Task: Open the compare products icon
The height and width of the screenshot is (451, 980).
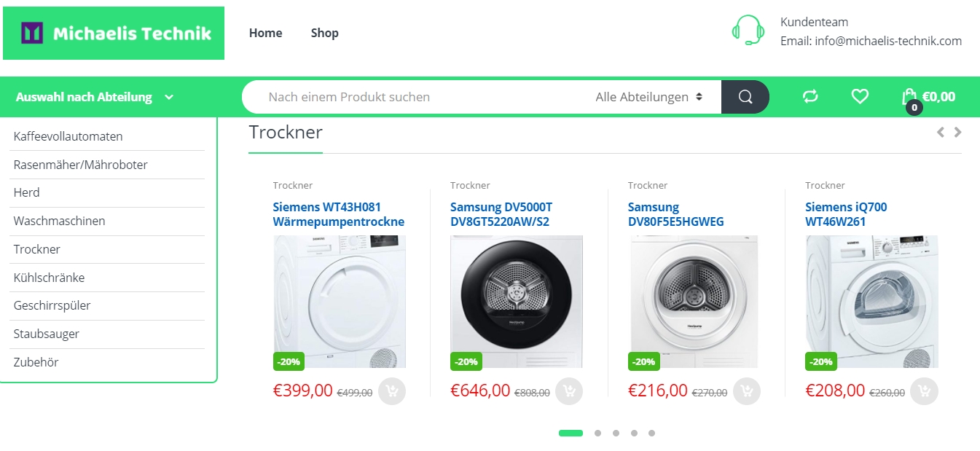Action: (x=810, y=96)
